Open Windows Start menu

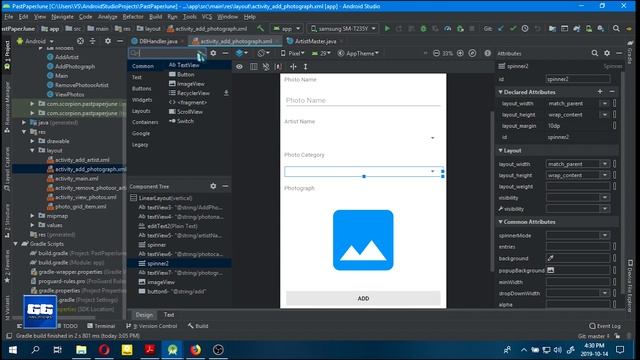click(12, 350)
